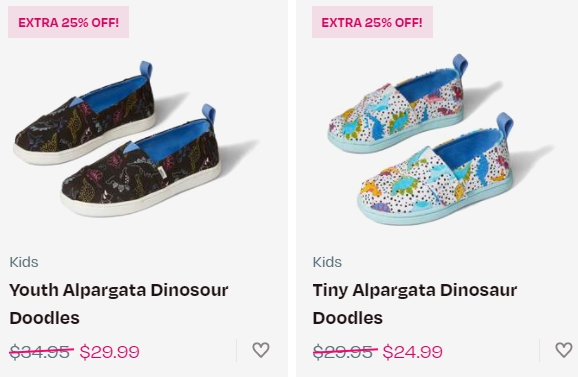Screen dimensions: 578x377
Task: Favorite the Youth Alpargata Dinosour Doodles heart
Action: 261,350
